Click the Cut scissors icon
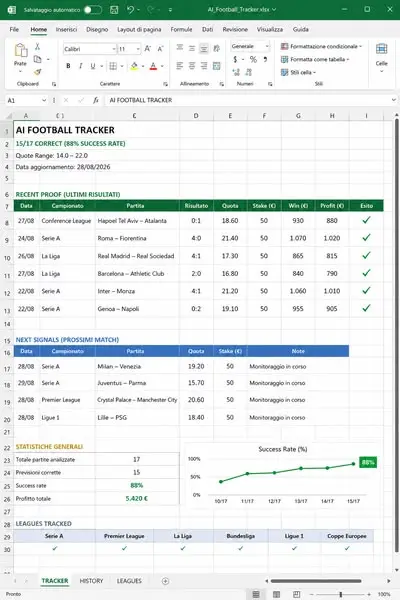 coord(38,47)
